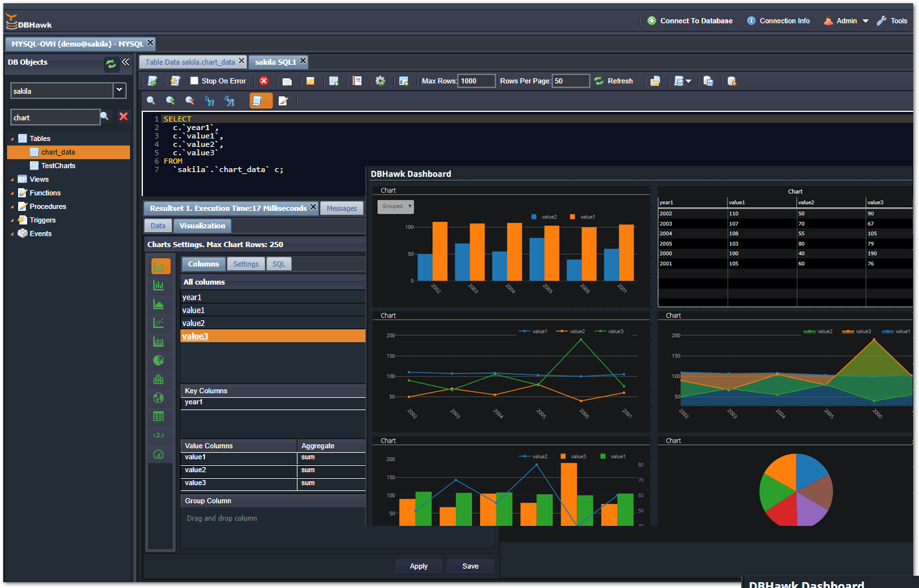Select the pie chart type icon
Image resolution: width=919 pixels, height=588 pixels.
click(158, 360)
